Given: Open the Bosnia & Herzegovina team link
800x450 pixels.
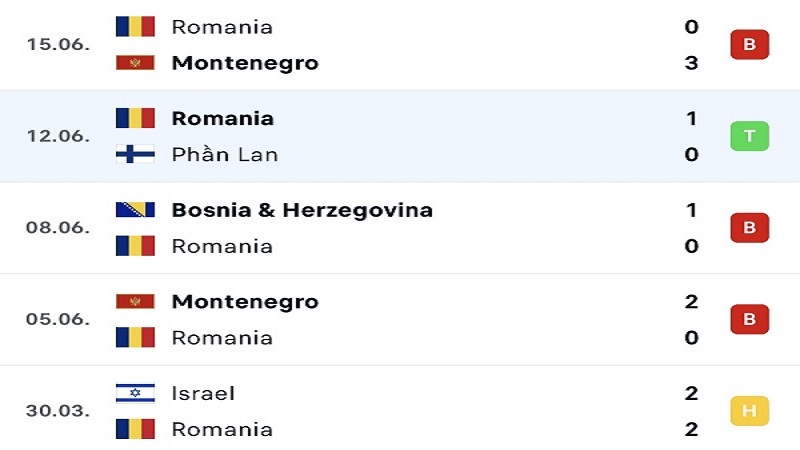Looking at the screenshot, I should pyautogui.click(x=302, y=210).
